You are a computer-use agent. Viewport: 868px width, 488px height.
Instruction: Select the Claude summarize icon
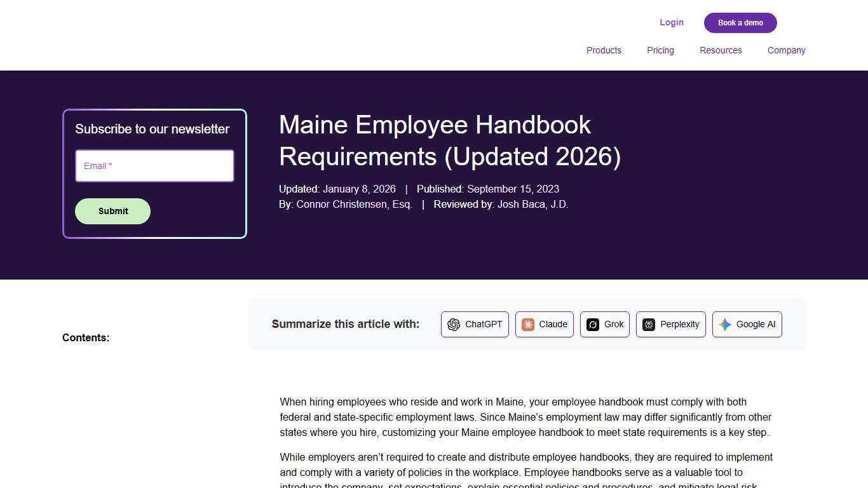point(528,324)
